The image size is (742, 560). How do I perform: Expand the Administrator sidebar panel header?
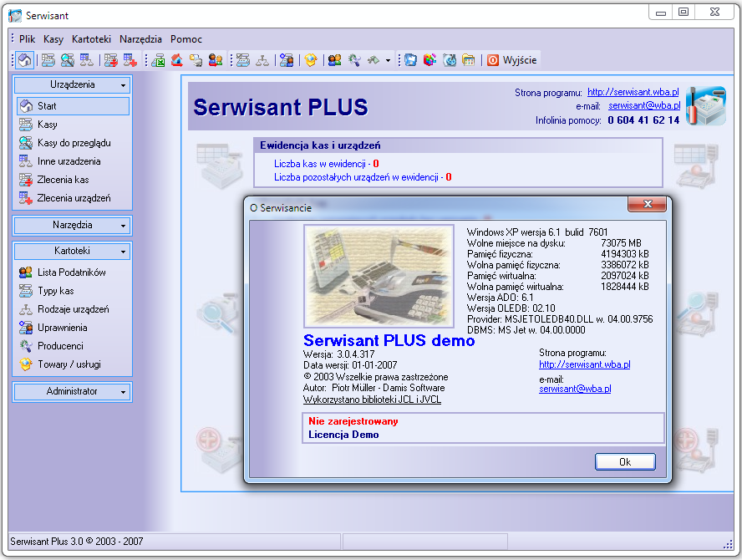73,391
